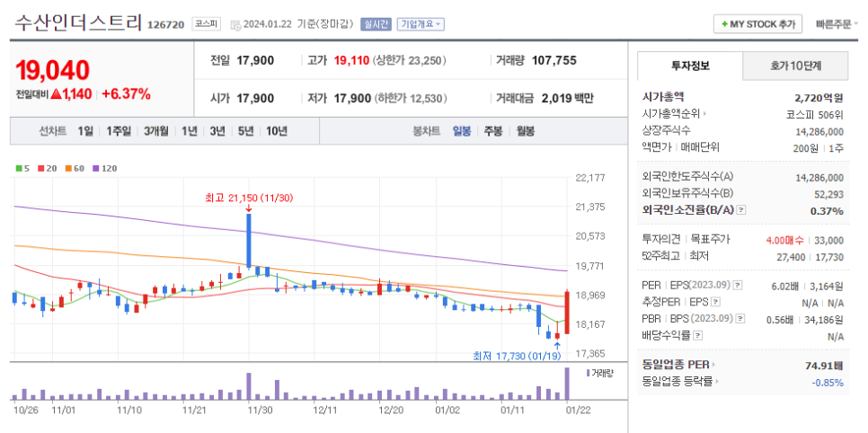Click the 고가 value 19,110
The height and width of the screenshot is (433, 868).
tap(351, 60)
